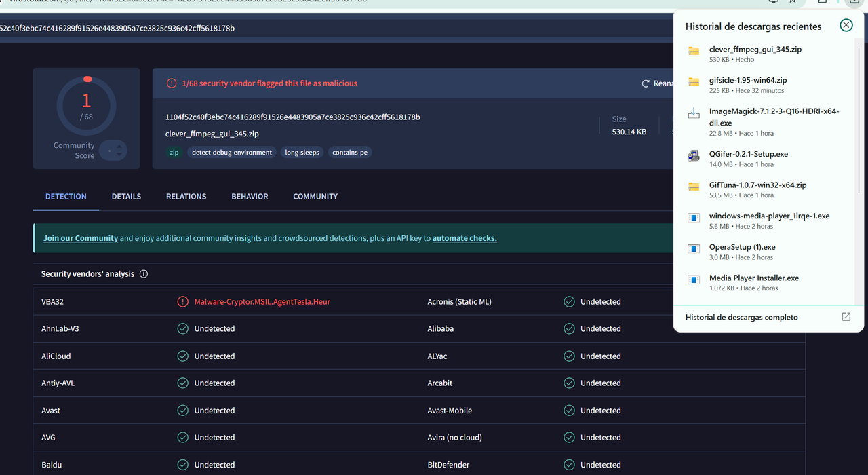
Task: Click the clever_ffmpeg_gui_345.zip name in summary card
Action: click(212, 134)
